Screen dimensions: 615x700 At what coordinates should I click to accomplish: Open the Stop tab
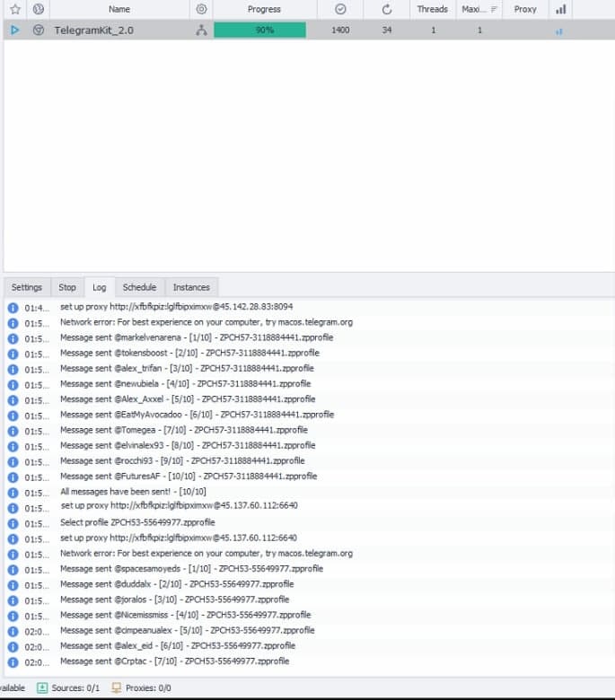[x=67, y=287]
